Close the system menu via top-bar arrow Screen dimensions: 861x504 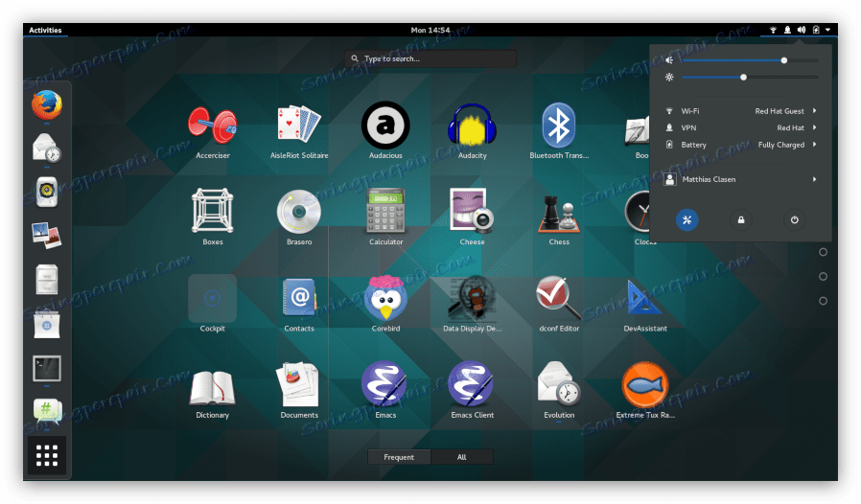pyautogui.click(x=827, y=30)
